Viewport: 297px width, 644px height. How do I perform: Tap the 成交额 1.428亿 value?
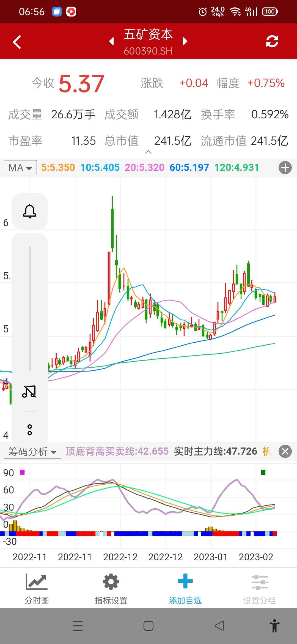click(x=172, y=114)
